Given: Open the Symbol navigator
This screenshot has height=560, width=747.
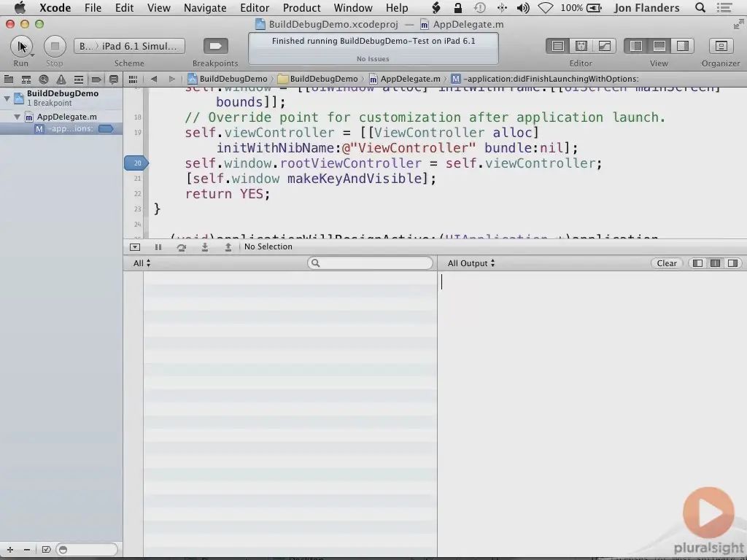Looking at the screenshot, I should click(x=26, y=79).
